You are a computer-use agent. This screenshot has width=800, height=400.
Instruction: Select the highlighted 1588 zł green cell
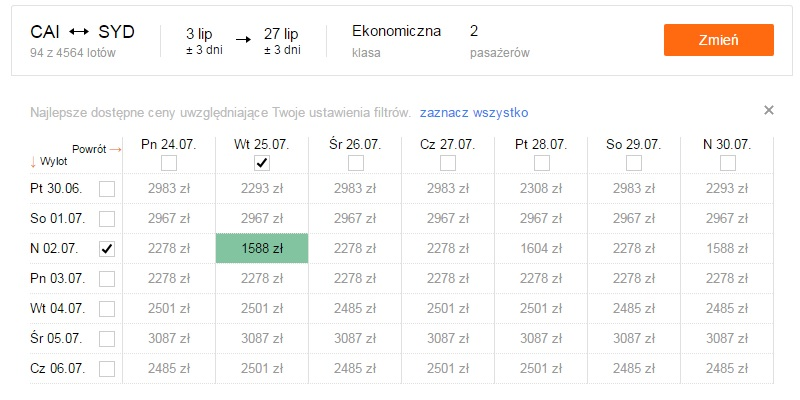tap(262, 248)
